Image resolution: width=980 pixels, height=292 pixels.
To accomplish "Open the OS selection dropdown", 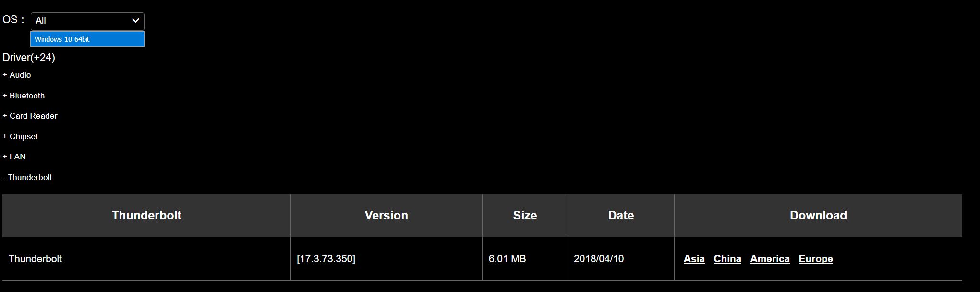I will pyautogui.click(x=87, y=21).
